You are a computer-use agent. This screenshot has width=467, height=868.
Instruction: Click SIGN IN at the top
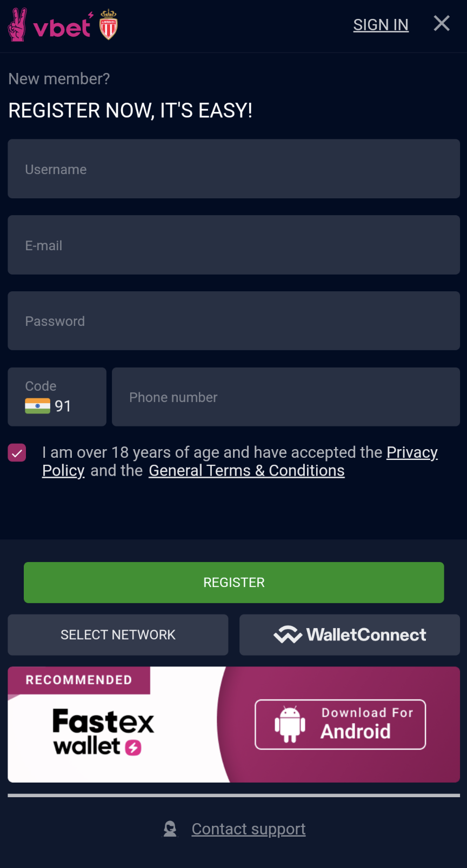click(381, 24)
